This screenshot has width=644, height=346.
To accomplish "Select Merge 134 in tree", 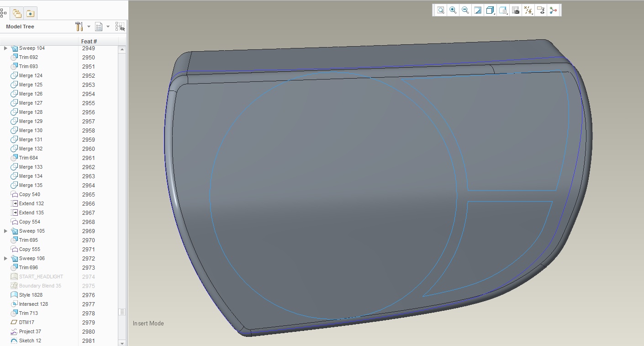I will [31, 176].
